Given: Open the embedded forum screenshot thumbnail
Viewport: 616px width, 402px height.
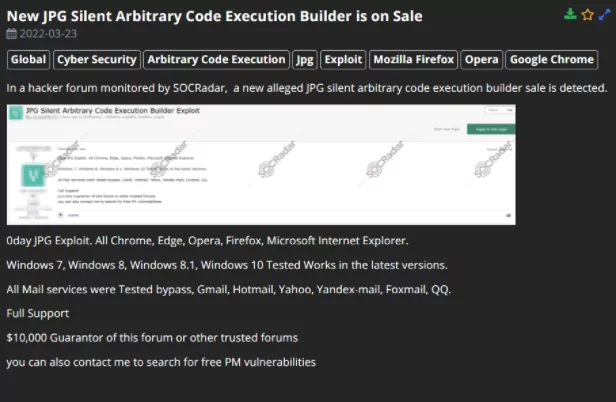Looking at the screenshot, I should pos(261,165).
